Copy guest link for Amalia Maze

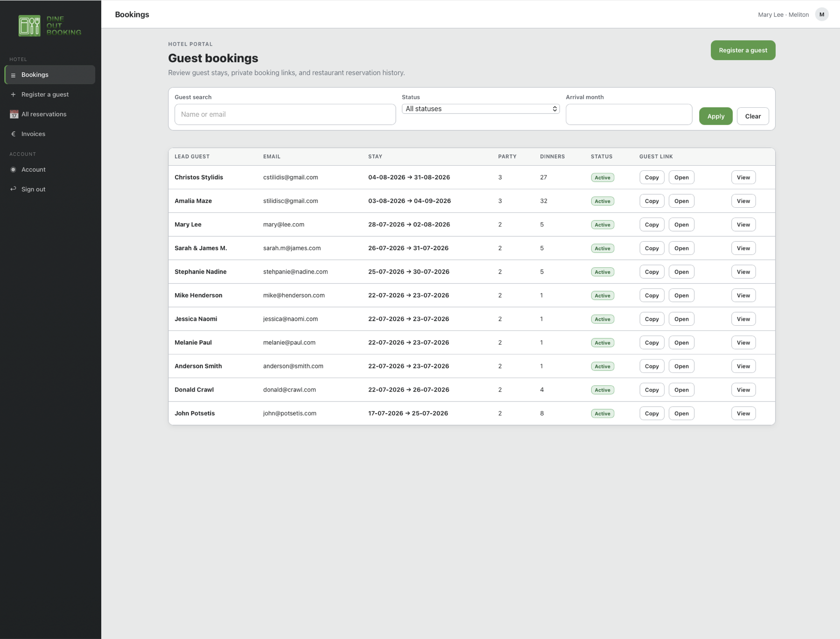651,201
